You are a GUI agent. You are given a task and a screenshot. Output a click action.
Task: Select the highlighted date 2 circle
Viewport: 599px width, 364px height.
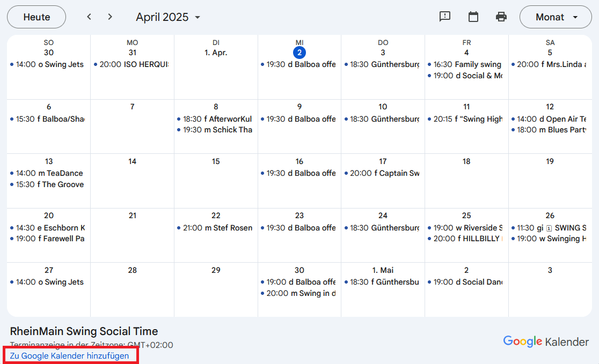coord(299,53)
